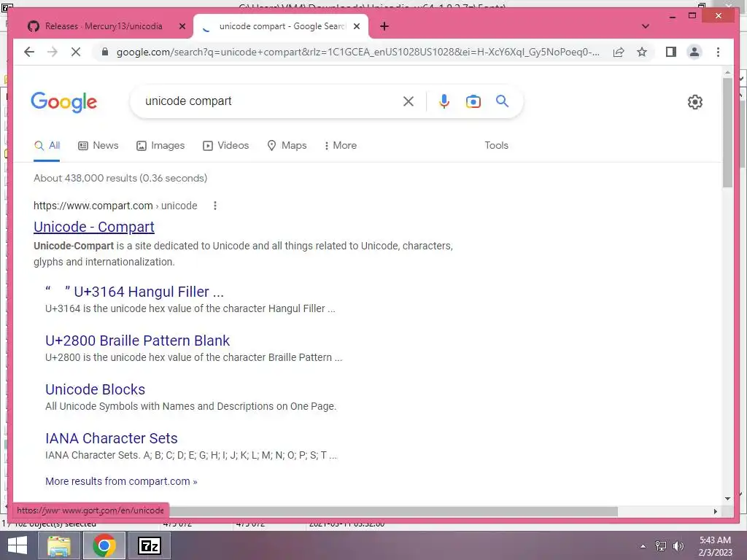
Task: Share this page from address bar
Action: pyautogui.click(x=619, y=52)
